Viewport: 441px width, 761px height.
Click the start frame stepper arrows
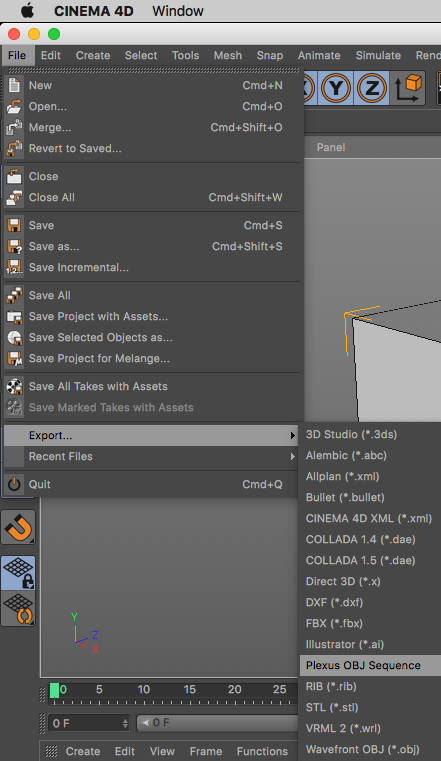[x=125, y=723]
